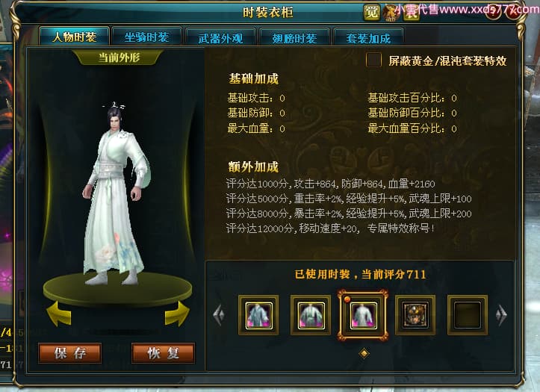This screenshot has height=392, width=540.
Task: Switch to 翅膀时装 tab
Action: tap(294, 37)
